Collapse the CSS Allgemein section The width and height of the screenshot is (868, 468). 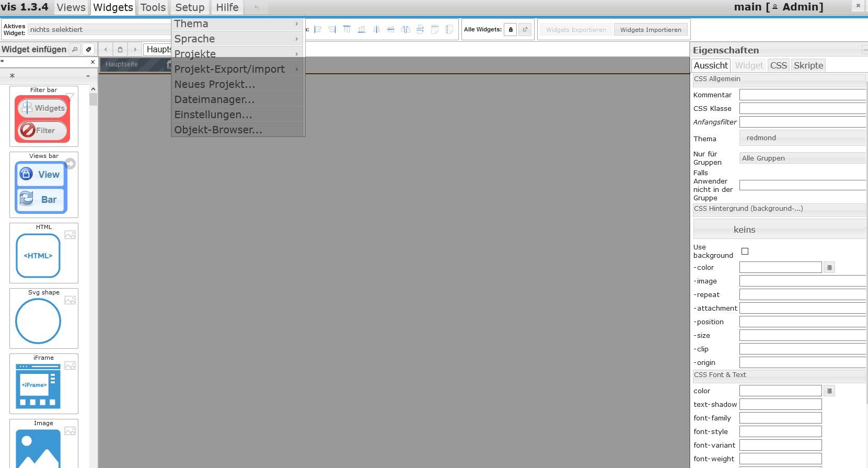tap(779, 79)
